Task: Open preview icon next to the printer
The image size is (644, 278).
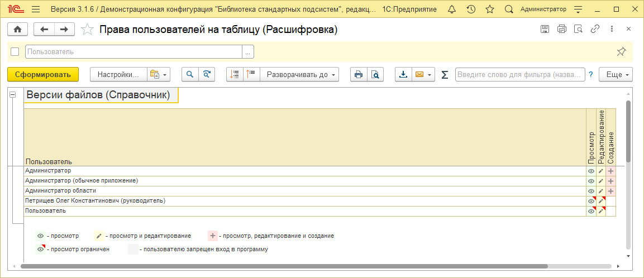Action: 578,28
